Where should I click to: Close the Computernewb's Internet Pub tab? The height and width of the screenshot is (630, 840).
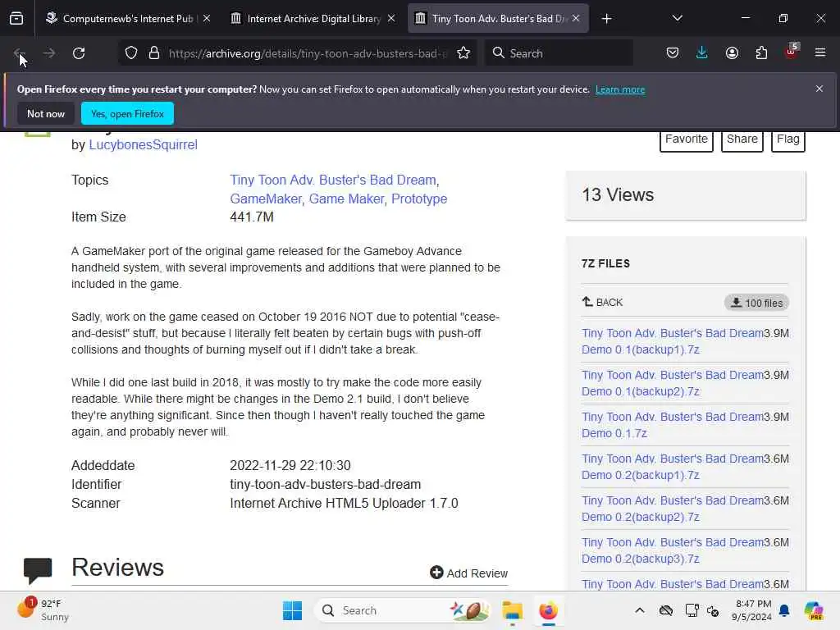click(x=207, y=18)
